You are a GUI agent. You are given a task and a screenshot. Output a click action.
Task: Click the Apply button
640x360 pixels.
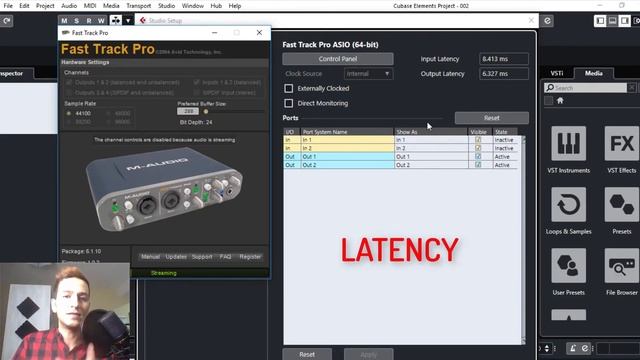[x=368, y=354]
